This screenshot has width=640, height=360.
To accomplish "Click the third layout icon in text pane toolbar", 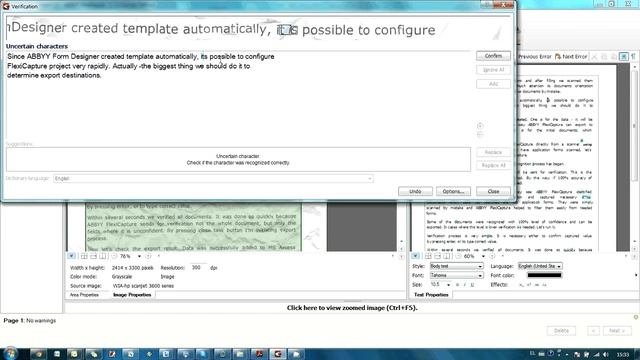I will click(x=447, y=256).
